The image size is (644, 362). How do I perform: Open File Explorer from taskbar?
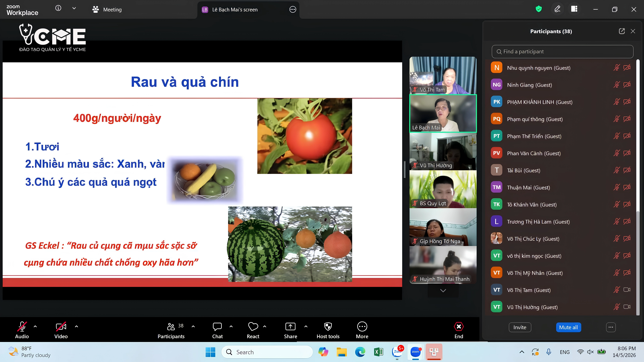tap(342, 352)
